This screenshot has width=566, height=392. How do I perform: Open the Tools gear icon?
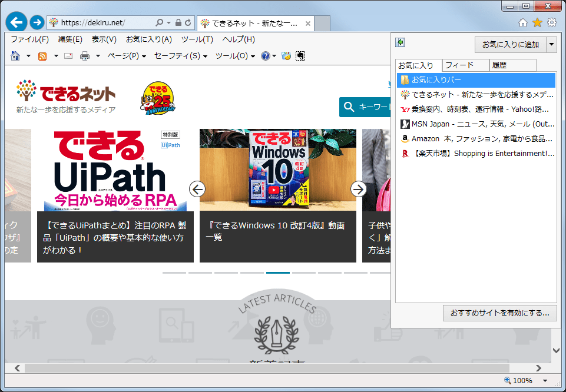pos(552,23)
